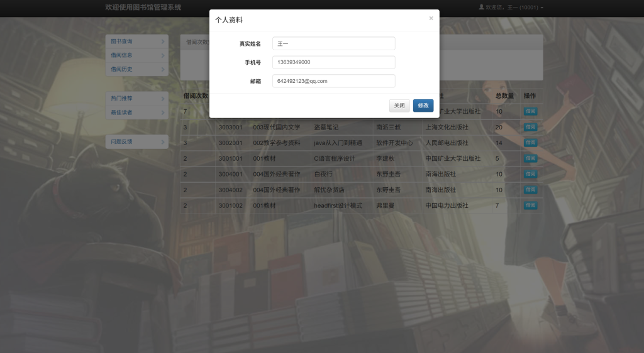Click book title headfirst设计模式

click(x=338, y=205)
